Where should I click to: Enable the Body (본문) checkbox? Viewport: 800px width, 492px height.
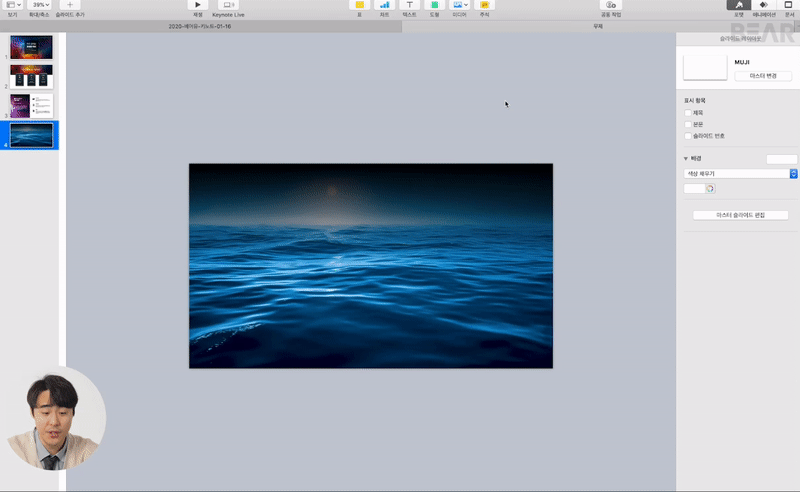688,125
